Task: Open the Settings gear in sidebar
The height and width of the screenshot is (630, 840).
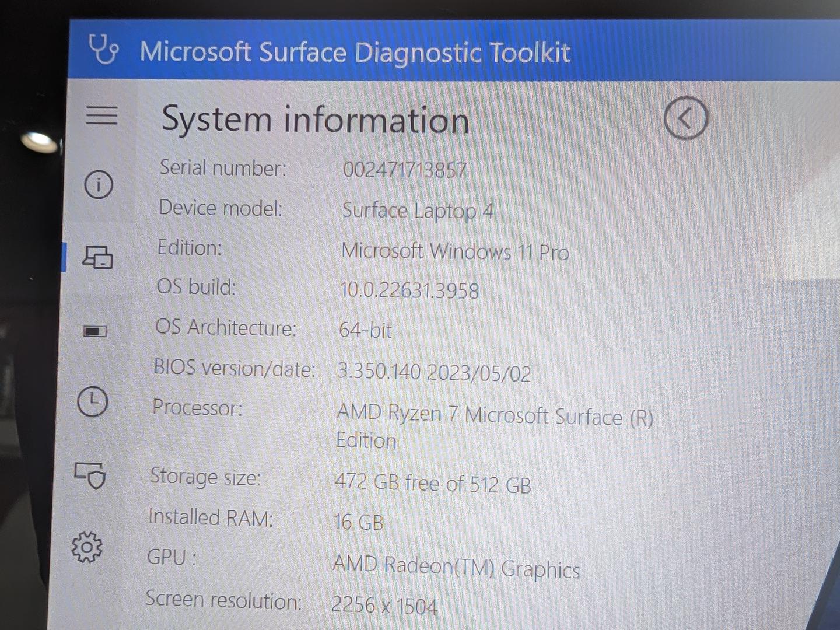Action: coord(87,547)
